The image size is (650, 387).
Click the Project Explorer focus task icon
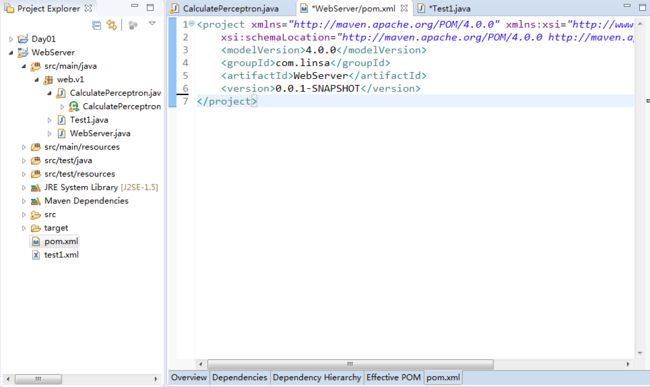[133, 25]
